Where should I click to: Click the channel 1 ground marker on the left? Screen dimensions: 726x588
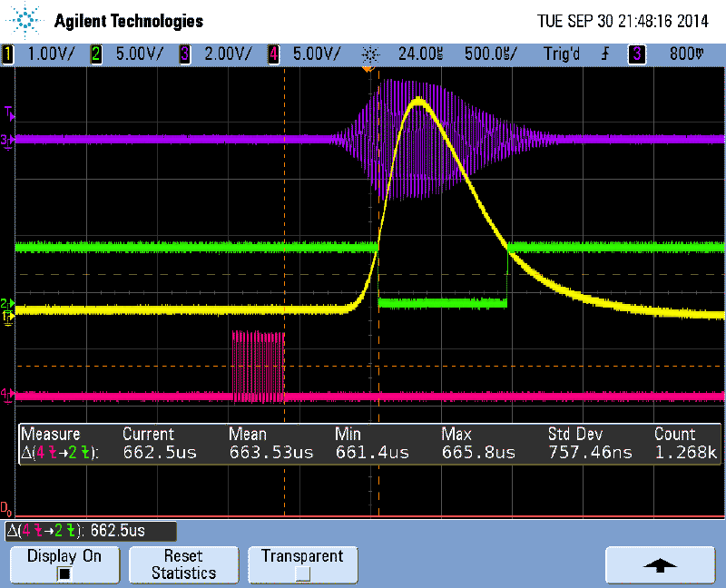[9, 318]
